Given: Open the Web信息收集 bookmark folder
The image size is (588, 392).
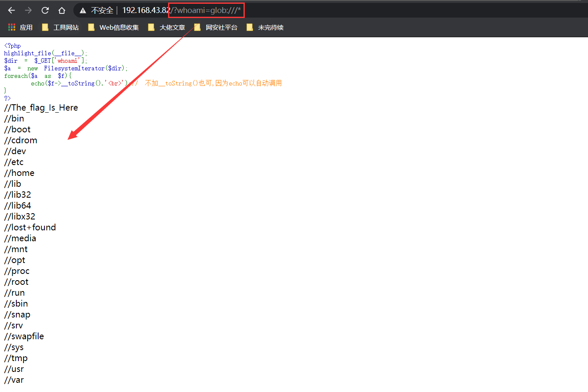Looking at the screenshot, I should [114, 27].
